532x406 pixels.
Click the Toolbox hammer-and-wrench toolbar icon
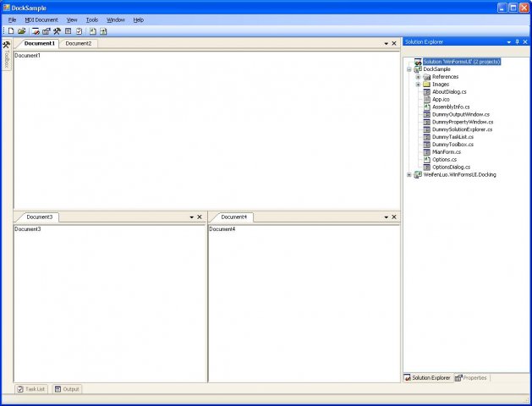coord(57,31)
